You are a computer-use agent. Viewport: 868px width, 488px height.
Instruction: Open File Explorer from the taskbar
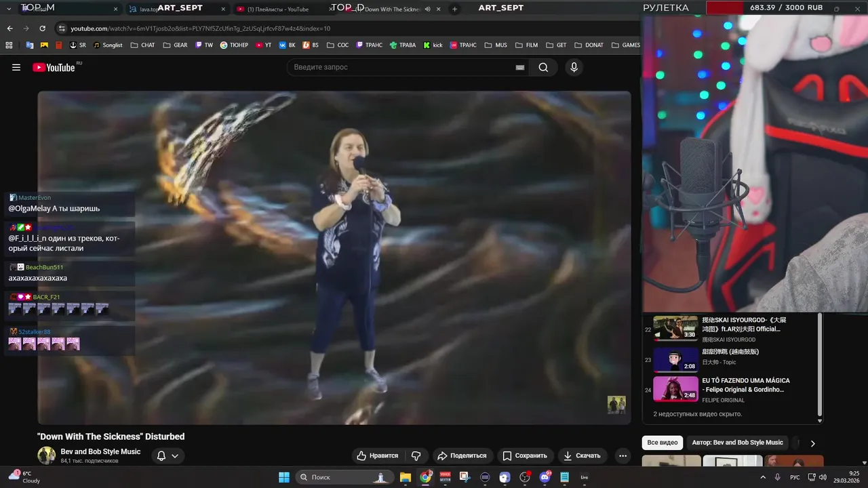pos(406,477)
